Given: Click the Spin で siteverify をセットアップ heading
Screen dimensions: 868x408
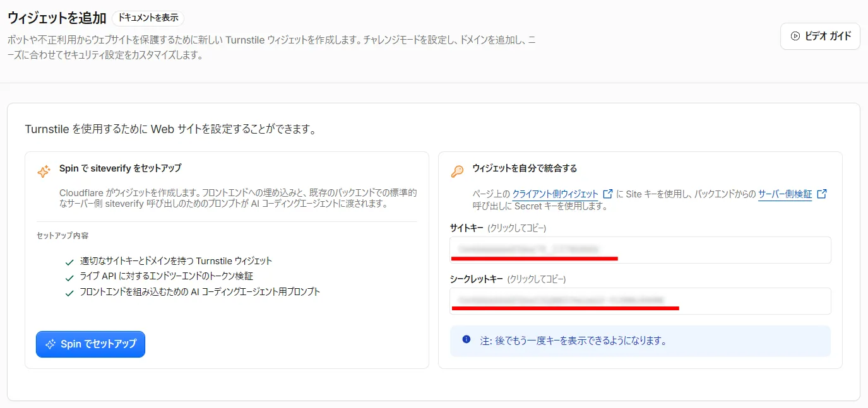Looking at the screenshot, I should [120, 168].
